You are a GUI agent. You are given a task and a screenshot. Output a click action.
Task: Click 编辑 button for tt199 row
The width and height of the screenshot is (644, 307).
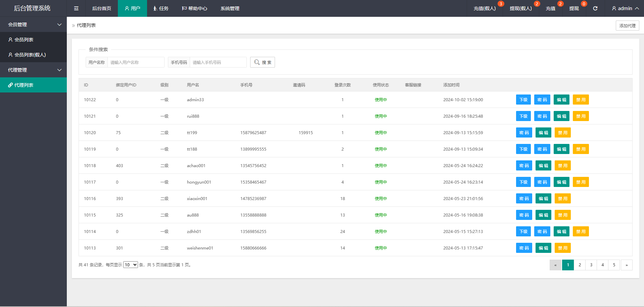(x=543, y=133)
